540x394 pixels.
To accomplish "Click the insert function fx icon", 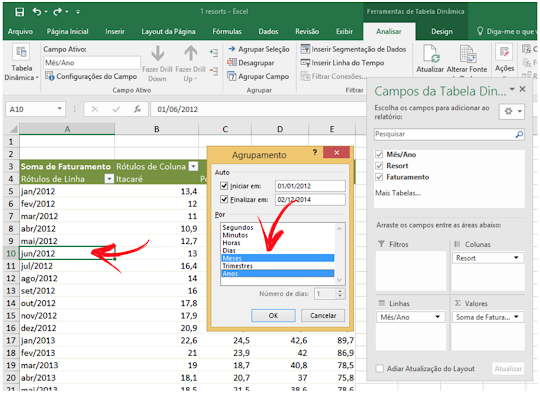I will [x=137, y=110].
